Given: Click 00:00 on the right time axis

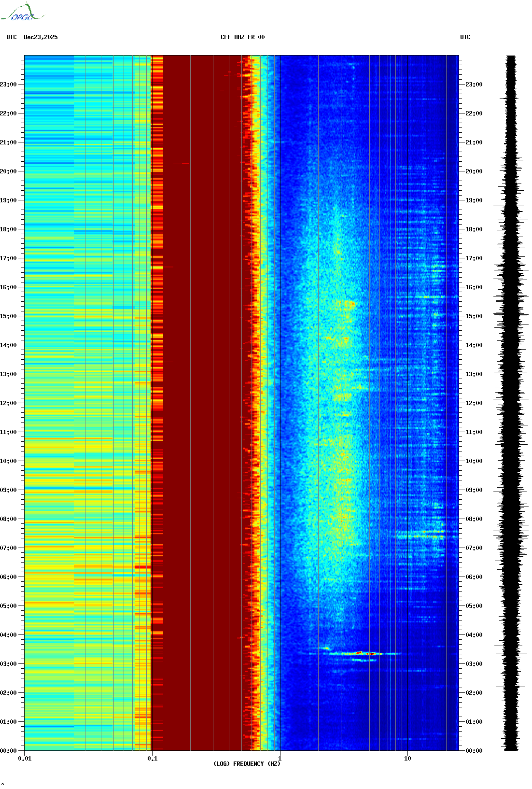Looking at the screenshot, I should point(474,751).
